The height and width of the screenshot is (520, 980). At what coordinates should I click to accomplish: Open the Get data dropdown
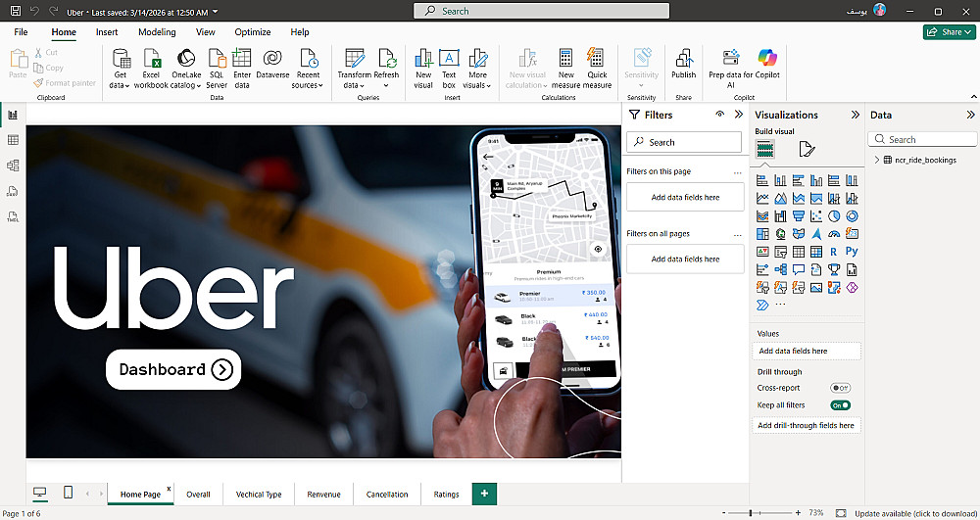[x=120, y=85]
